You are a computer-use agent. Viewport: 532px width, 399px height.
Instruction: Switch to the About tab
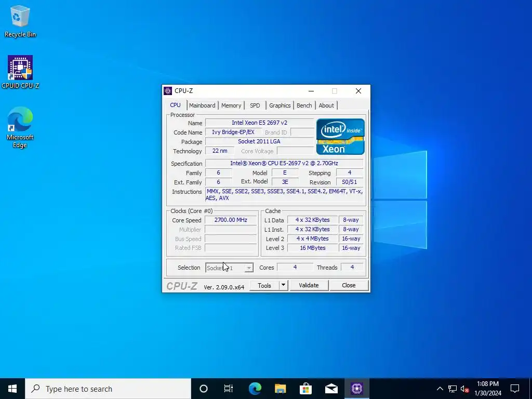coord(326,105)
